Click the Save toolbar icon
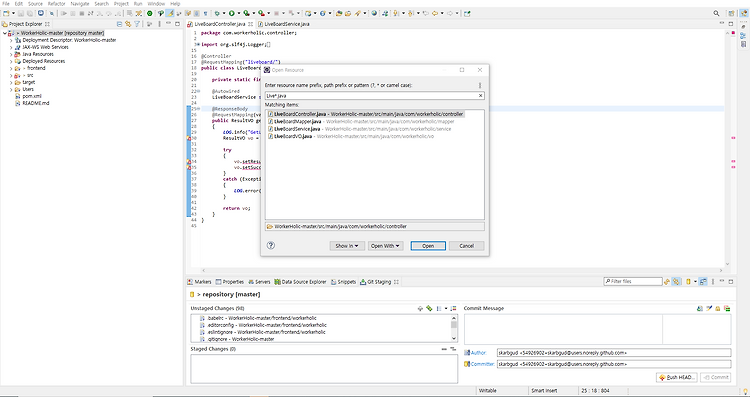750x397 pixels. click(x=21, y=13)
